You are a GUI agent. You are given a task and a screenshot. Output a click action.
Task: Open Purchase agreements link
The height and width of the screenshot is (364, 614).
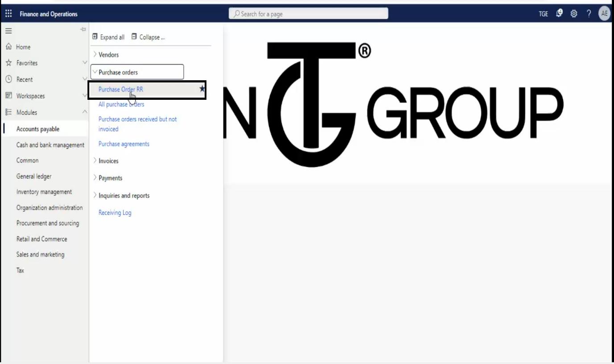124,144
